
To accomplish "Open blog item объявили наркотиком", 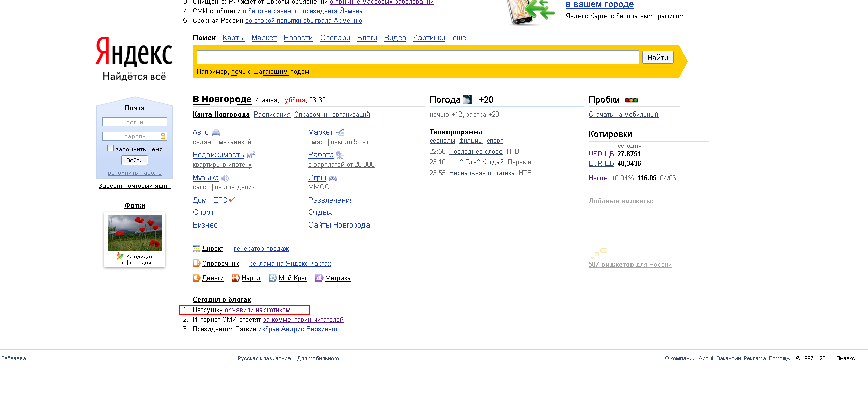I will (257, 310).
